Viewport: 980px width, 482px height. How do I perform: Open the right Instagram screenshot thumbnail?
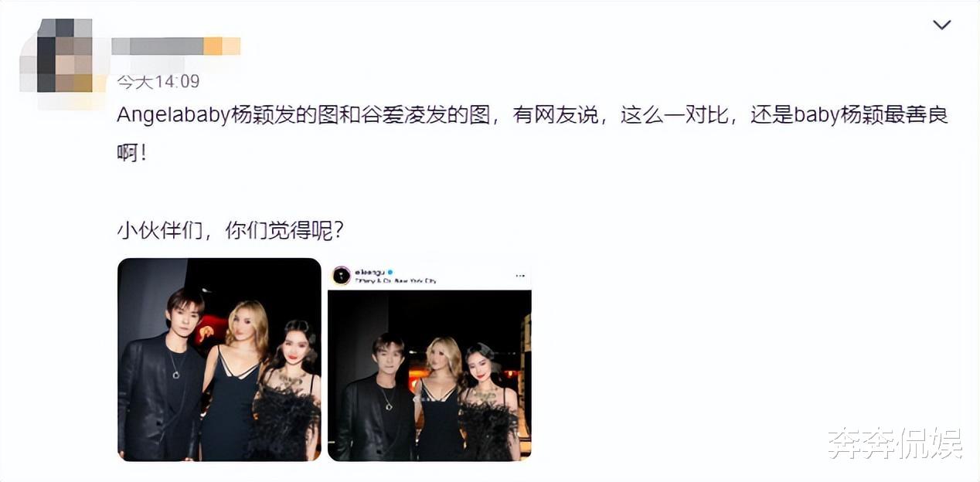430,361
